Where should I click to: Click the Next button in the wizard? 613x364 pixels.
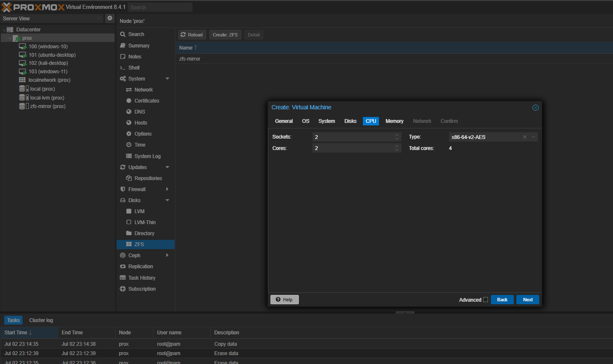(527, 300)
